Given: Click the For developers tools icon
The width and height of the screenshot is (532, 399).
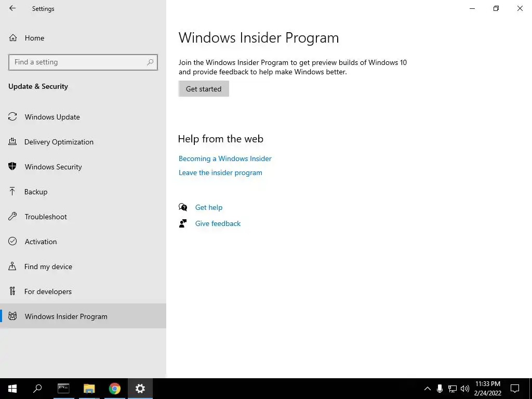Looking at the screenshot, I should pyautogui.click(x=12, y=291).
